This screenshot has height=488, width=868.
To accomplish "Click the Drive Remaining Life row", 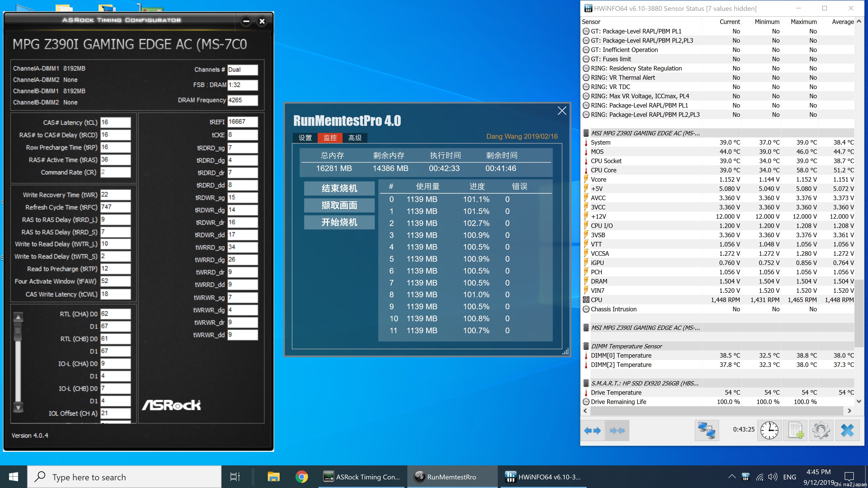I will 718,402.
